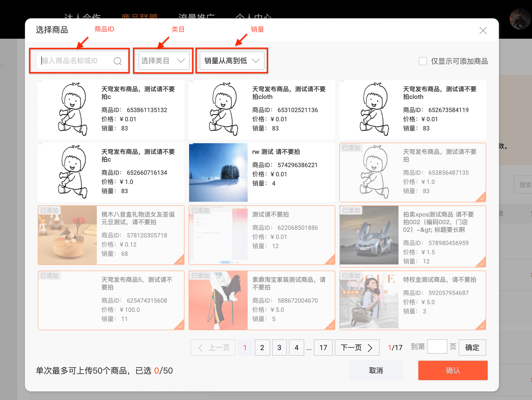Click the page number jump input box
This screenshot has height=400, width=532.
pos(437,347)
